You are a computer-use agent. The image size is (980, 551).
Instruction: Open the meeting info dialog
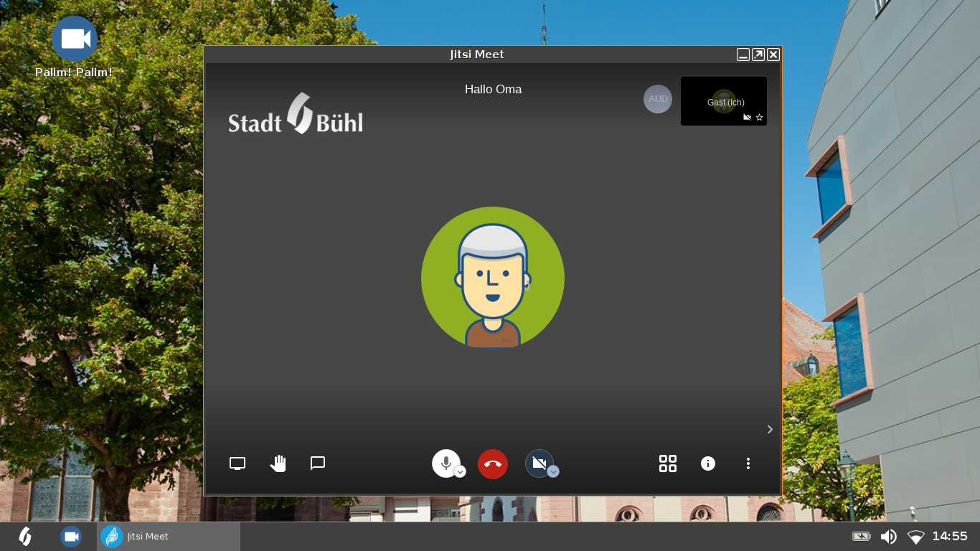tap(708, 463)
